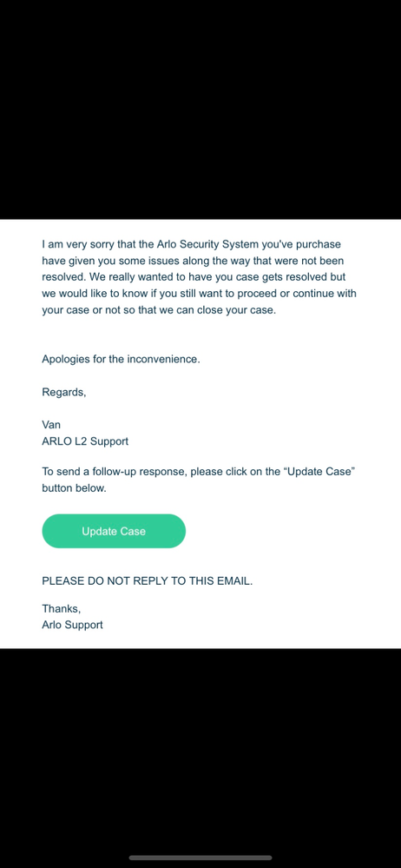
Task: Tap the line starting "we would like to know"
Action: coord(200,294)
